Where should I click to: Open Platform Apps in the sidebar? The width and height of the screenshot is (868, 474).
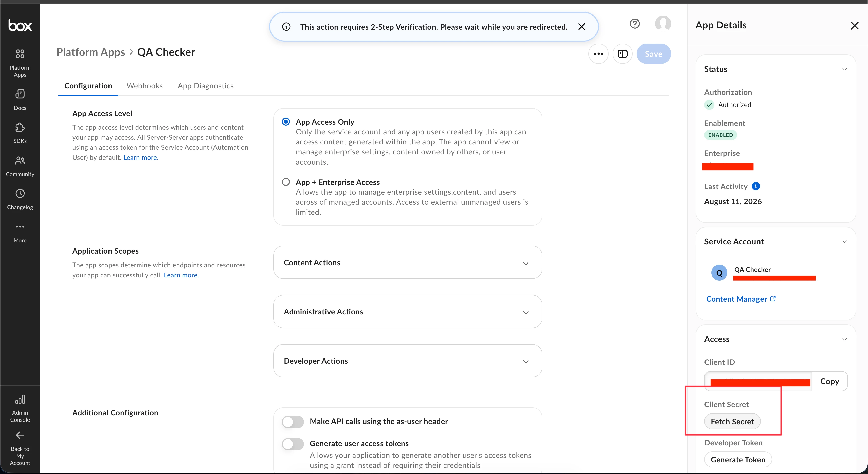click(20, 63)
